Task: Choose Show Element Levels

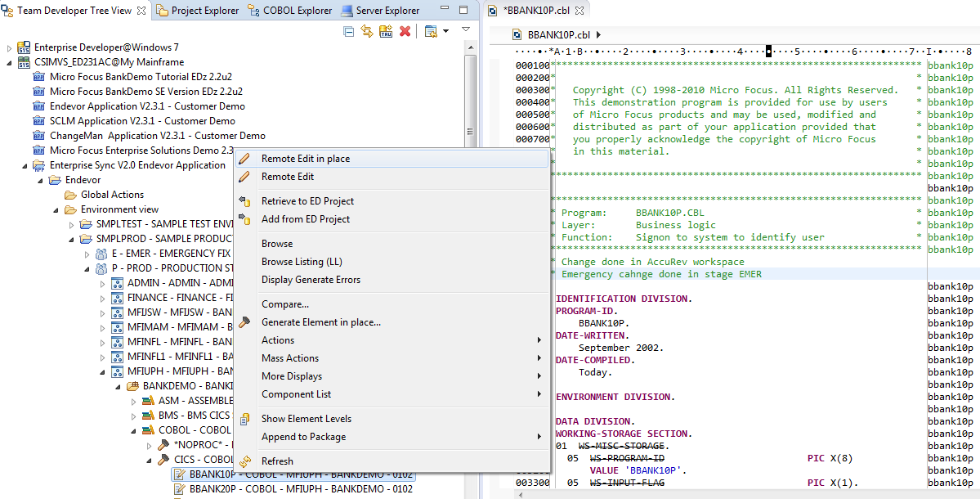Action: coord(392,419)
